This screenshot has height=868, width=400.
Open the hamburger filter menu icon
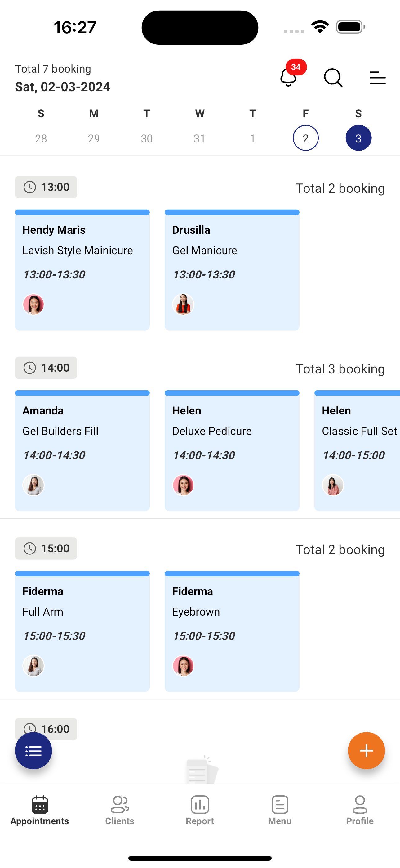coord(377,78)
